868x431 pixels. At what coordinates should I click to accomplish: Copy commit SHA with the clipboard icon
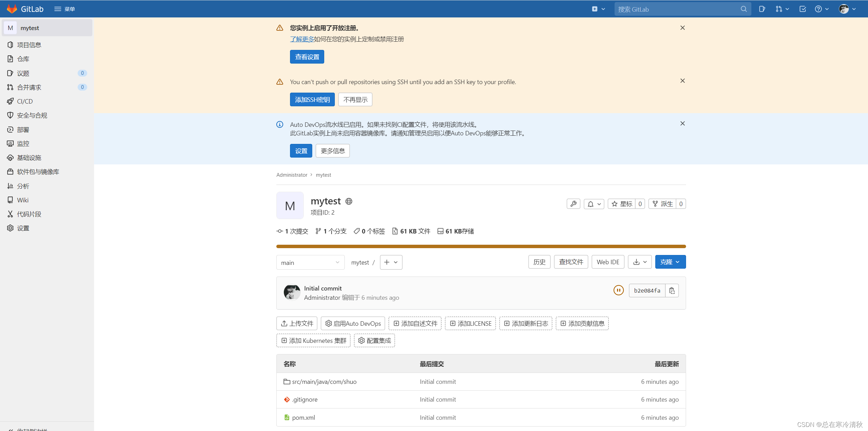click(672, 291)
